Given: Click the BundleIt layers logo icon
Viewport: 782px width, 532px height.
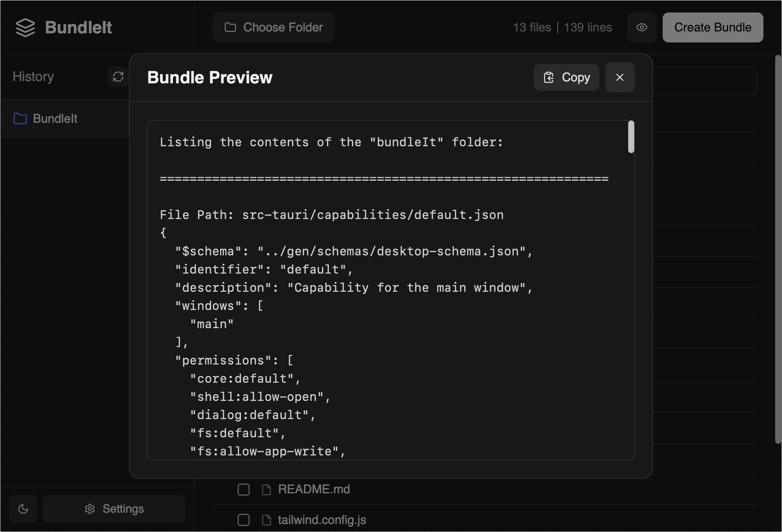Looking at the screenshot, I should 25,28.
